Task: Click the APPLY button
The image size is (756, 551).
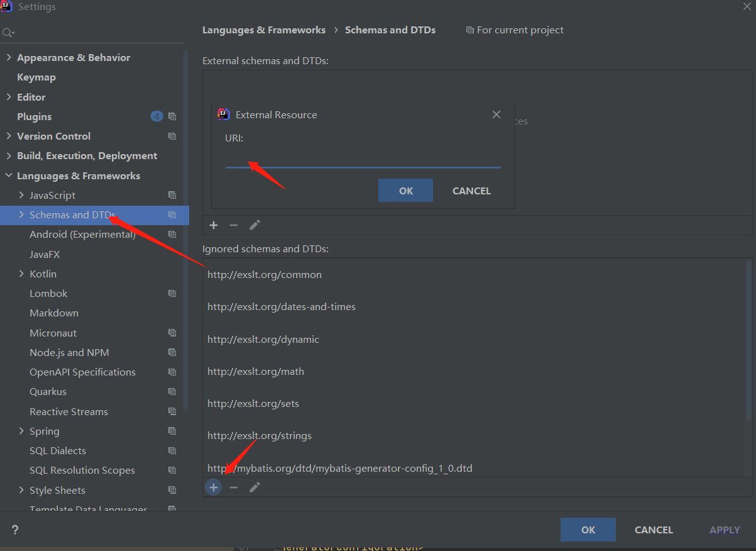Action: tap(725, 530)
